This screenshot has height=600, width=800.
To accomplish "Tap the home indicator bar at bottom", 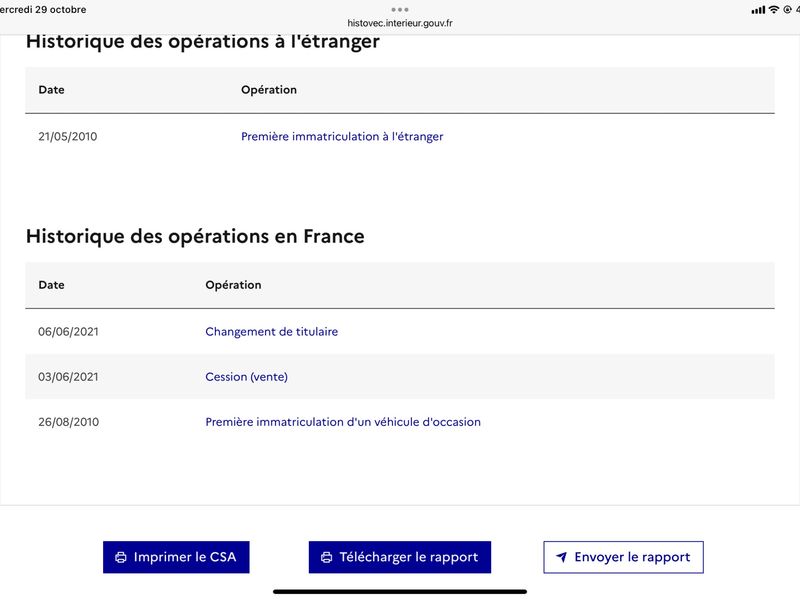I will (x=400, y=591).
